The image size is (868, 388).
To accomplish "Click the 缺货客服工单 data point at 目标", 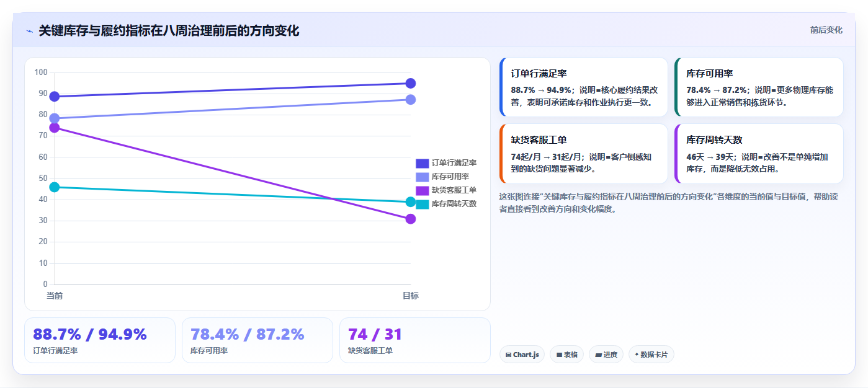I will 411,219.
